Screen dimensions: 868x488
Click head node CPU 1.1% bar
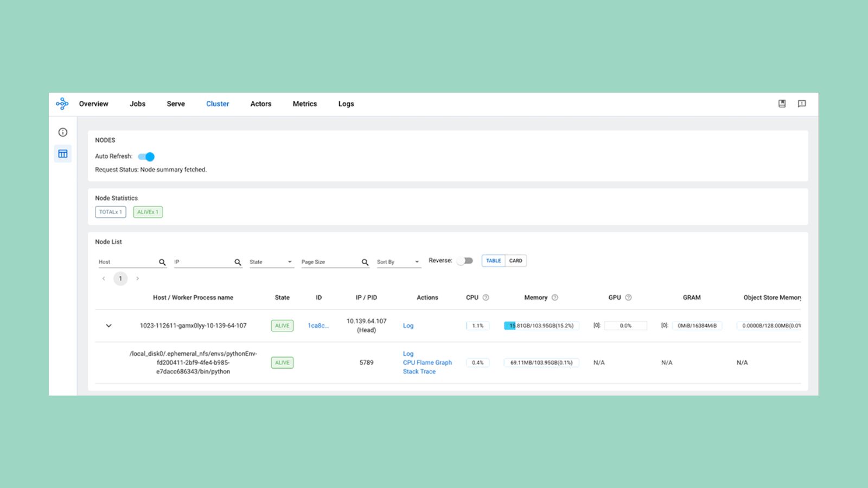477,326
